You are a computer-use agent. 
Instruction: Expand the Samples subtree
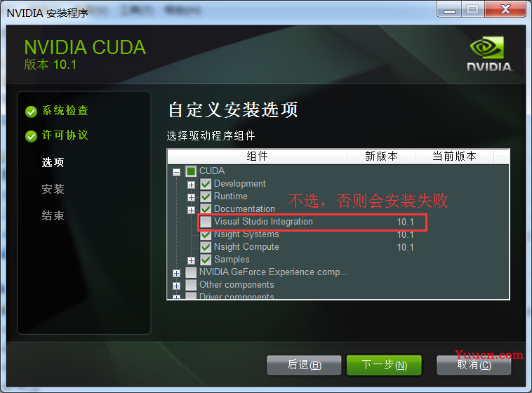pyautogui.click(x=191, y=260)
